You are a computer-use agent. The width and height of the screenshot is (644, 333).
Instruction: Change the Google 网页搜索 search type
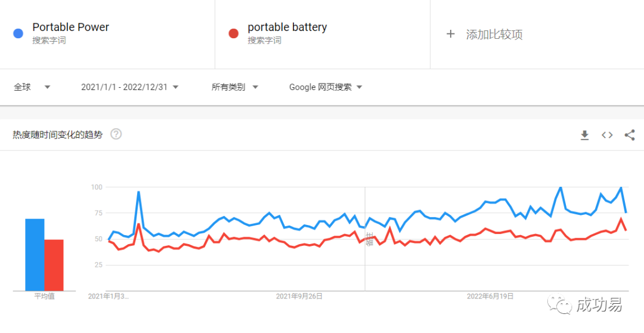click(x=326, y=87)
